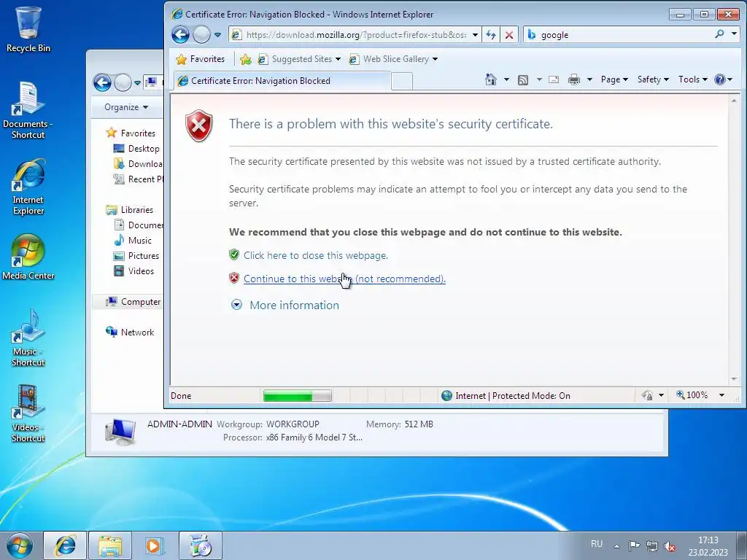Viewport: 747px width, 560px height.
Task: Click the back arrow in the Explorer window
Action: coord(102,83)
